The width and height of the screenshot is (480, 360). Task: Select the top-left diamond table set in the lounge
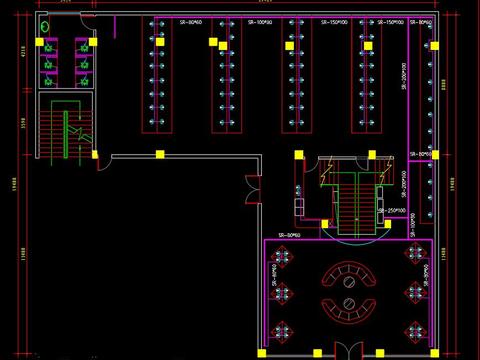[x=282, y=257]
